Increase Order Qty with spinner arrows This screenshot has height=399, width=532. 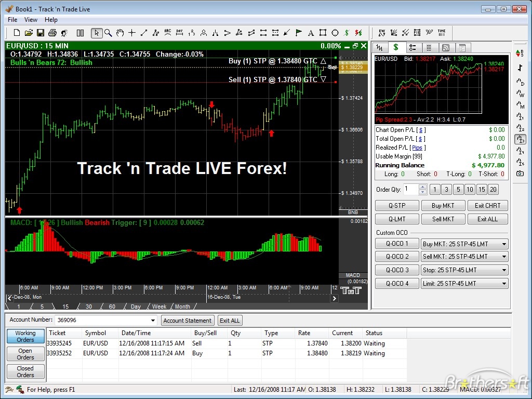coord(422,187)
